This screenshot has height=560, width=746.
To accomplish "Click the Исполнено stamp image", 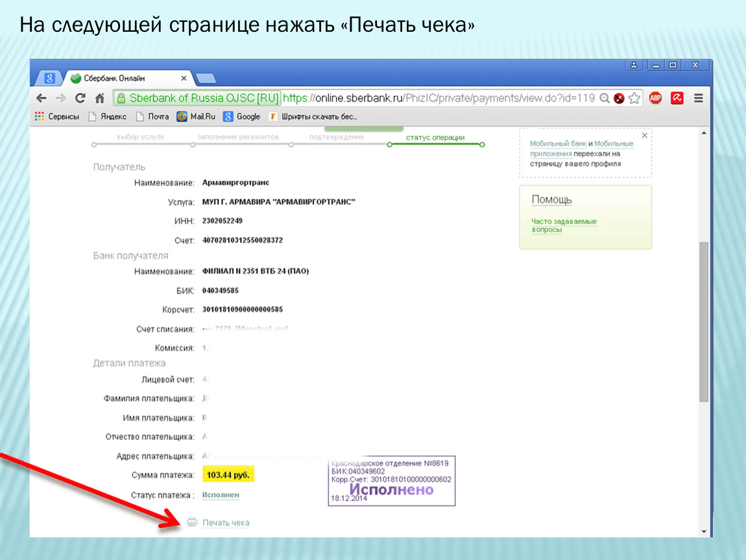I will click(x=392, y=481).
